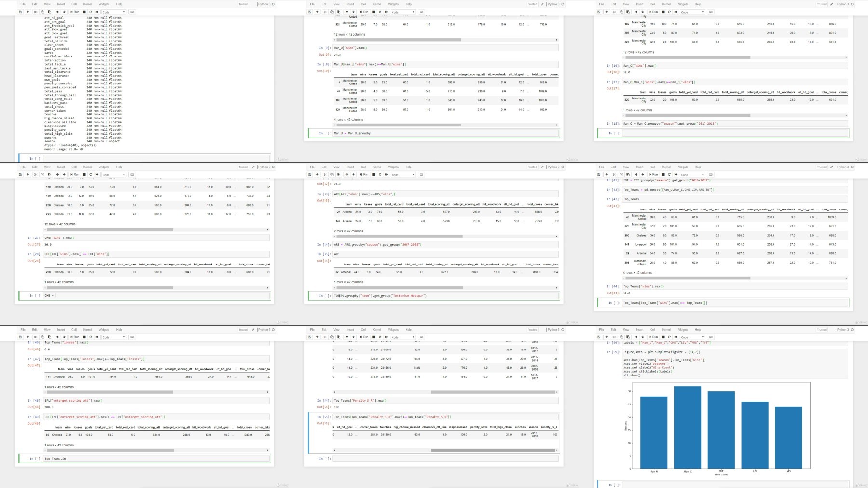Viewport: 868px width, 488px height.
Task: Click the Man_C bar in the chart
Action: point(688,427)
